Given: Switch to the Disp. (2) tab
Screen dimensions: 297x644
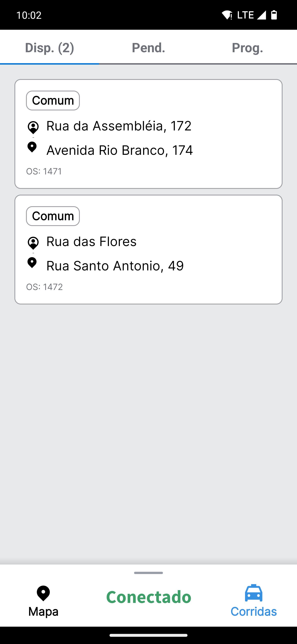Looking at the screenshot, I should click(x=49, y=47).
